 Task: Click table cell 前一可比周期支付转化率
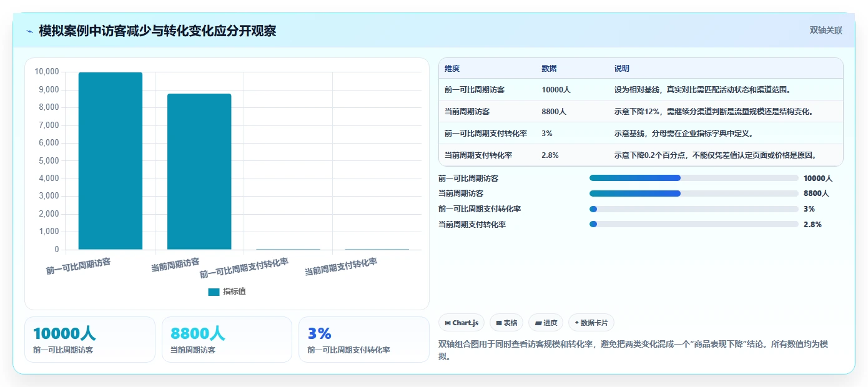(486, 134)
